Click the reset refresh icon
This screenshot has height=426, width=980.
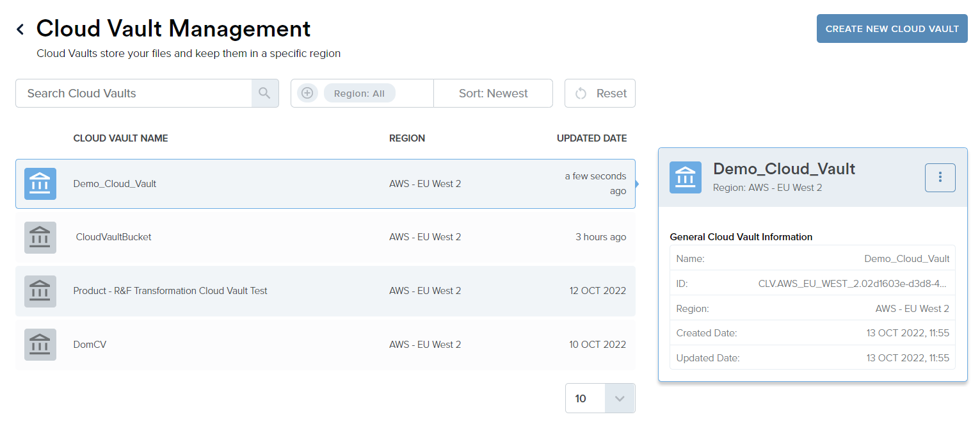pyautogui.click(x=581, y=93)
